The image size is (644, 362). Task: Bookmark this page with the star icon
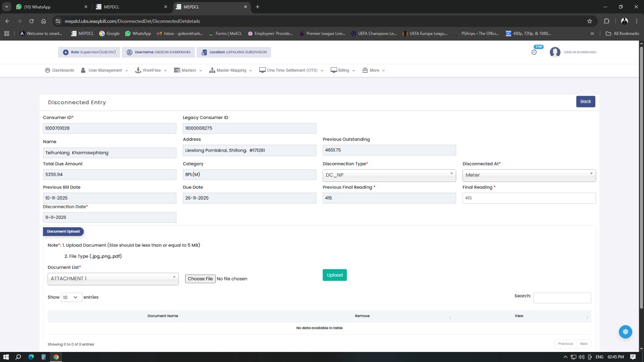(x=590, y=21)
